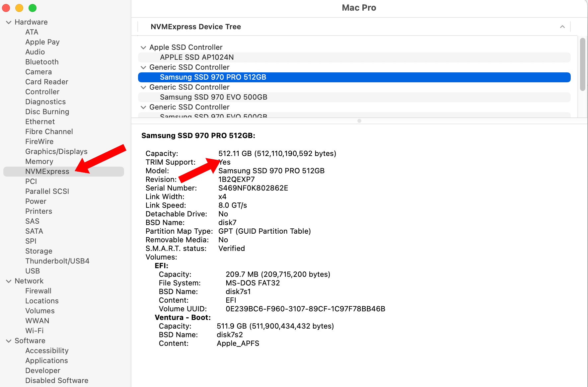The image size is (588, 387).
Task: Click the EFI Volume UUID value
Action: tap(306, 309)
